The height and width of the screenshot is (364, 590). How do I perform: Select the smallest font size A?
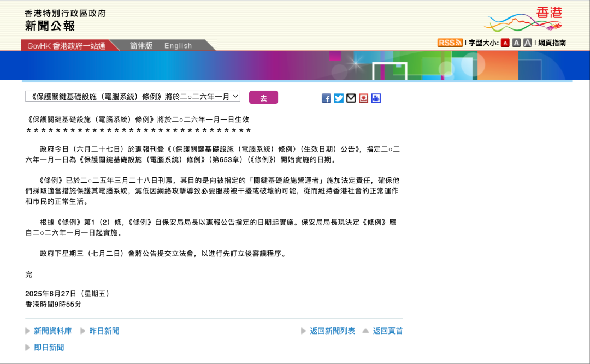pyautogui.click(x=505, y=43)
